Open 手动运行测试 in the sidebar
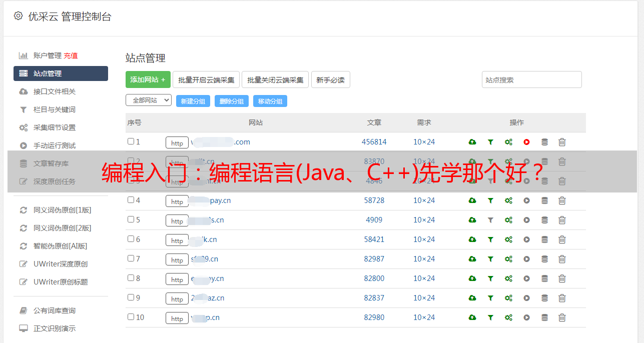This screenshot has height=343, width=644. tap(55, 145)
